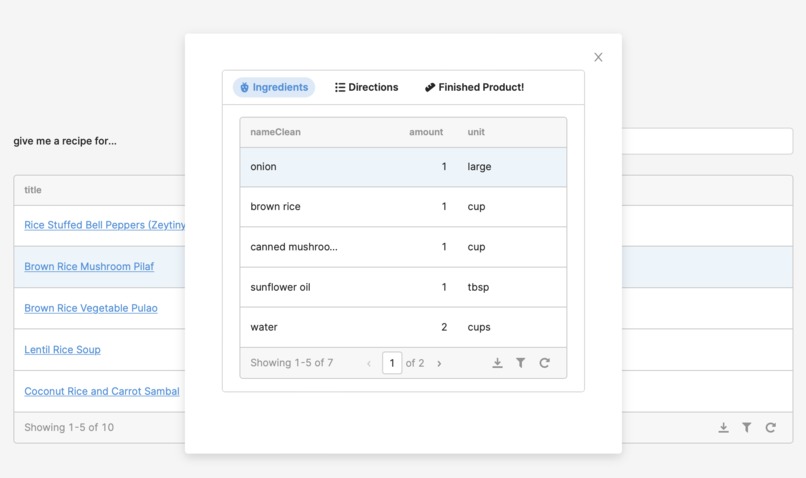The height and width of the screenshot is (478, 806).
Task: Refresh the ingredients table
Action: (544, 363)
